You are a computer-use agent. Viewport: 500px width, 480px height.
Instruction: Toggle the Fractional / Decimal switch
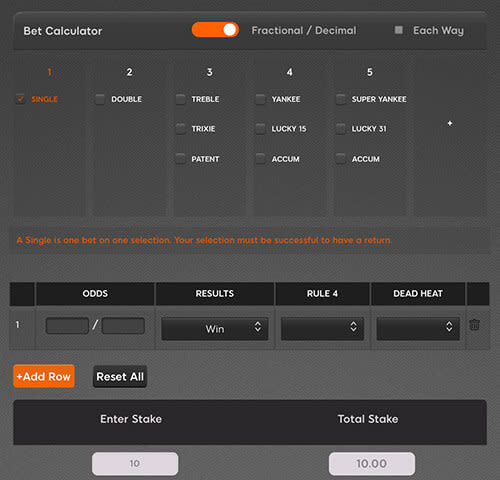215,30
